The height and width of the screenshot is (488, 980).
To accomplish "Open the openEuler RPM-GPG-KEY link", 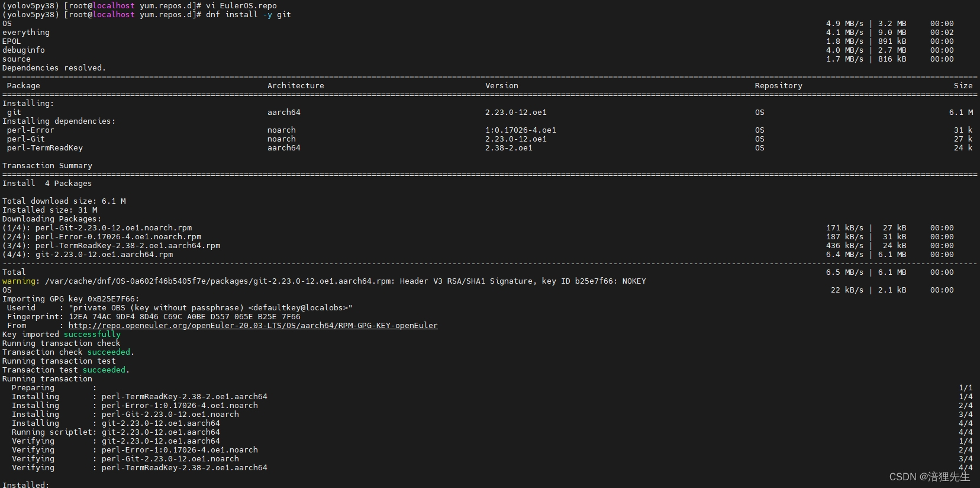I will (253, 326).
